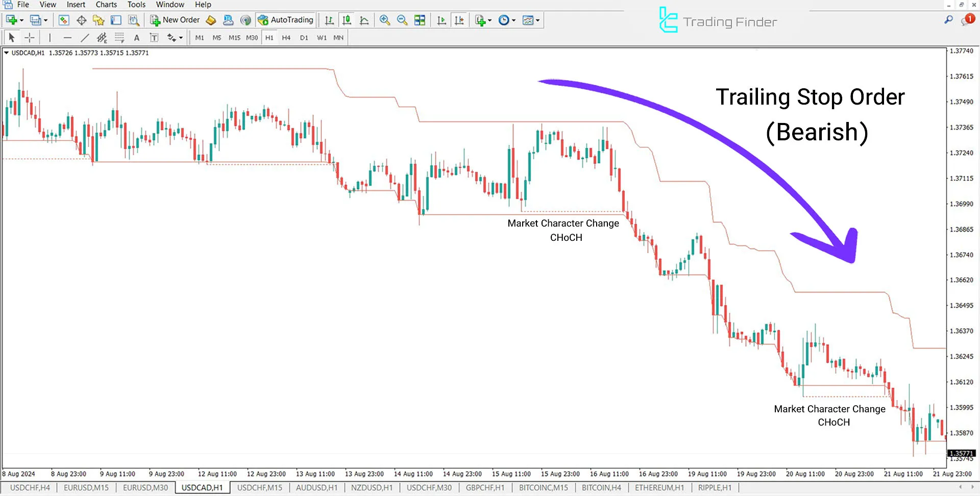Select the Trendline drawing tool

[85, 37]
